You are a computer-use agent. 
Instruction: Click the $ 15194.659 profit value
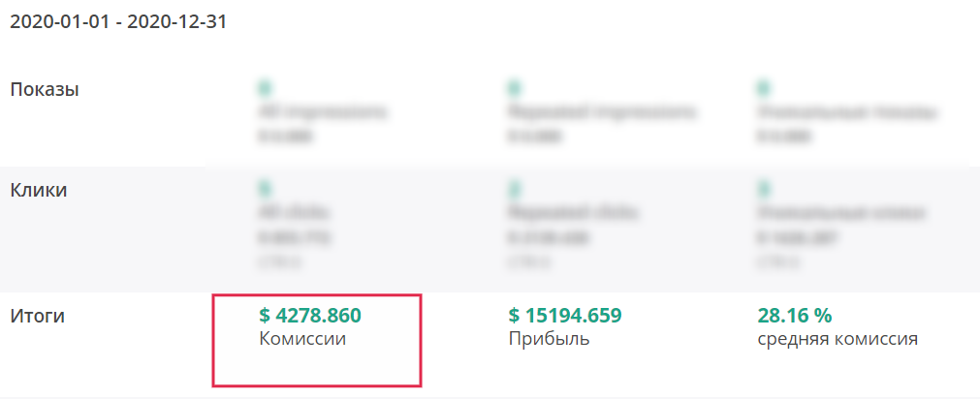(565, 316)
